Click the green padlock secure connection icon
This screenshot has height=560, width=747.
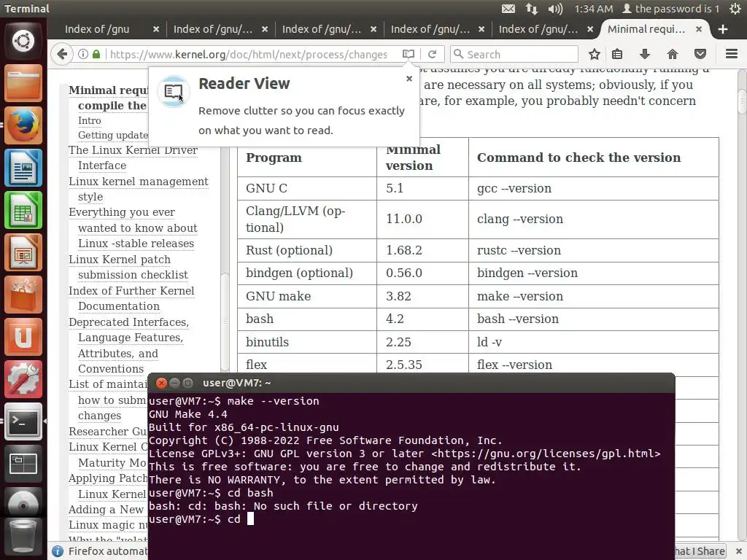click(x=96, y=54)
